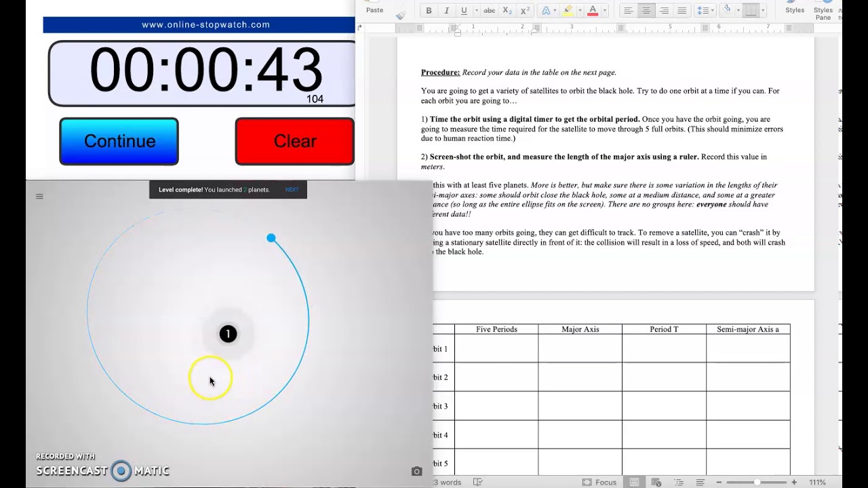Apply the borders button
Image resolution: width=868 pixels, height=488 pixels.
(x=751, y=11)
